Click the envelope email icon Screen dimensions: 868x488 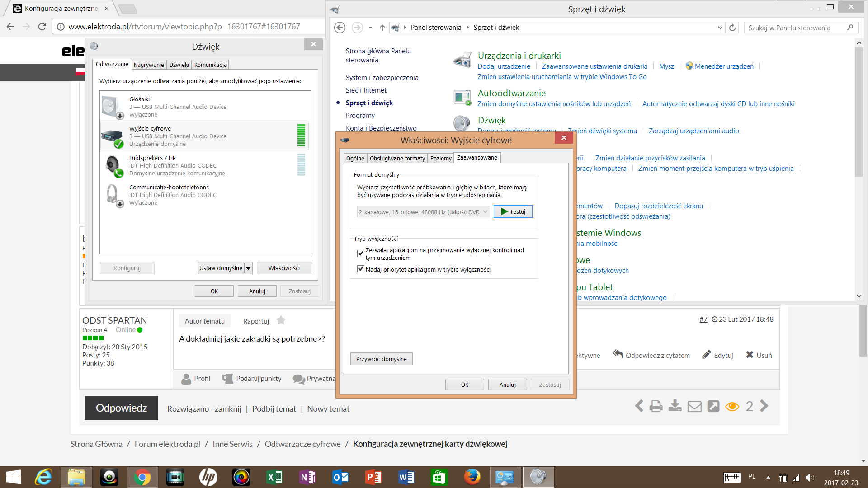pos(694,406)
